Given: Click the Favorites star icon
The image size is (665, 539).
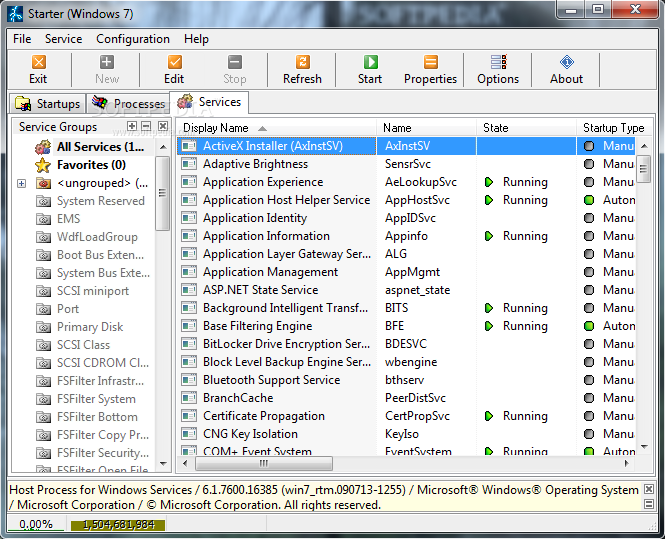Looking at the screenshot, I should pyautogui.click(x=43, y=165).
